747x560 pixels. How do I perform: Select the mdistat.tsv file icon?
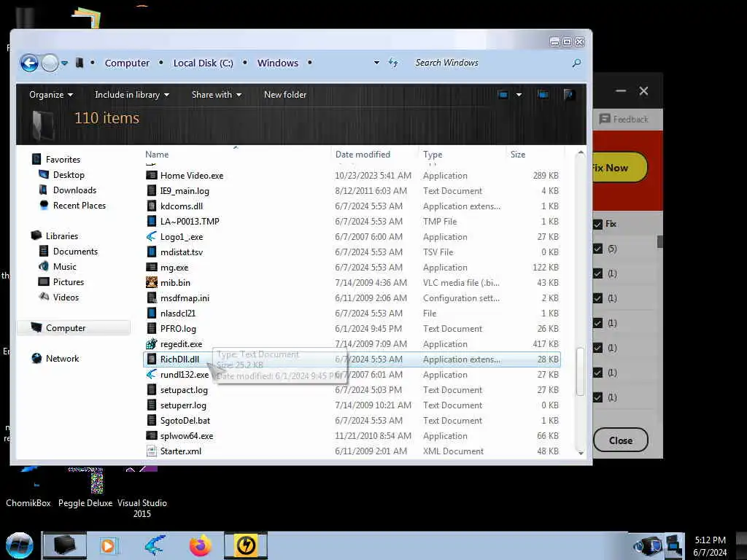coord(152,252)
